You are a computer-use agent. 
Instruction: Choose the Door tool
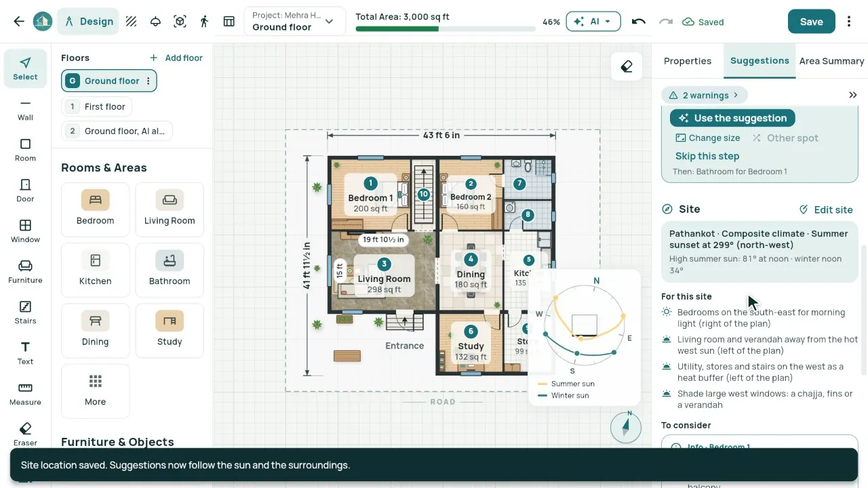pos(25,190)
